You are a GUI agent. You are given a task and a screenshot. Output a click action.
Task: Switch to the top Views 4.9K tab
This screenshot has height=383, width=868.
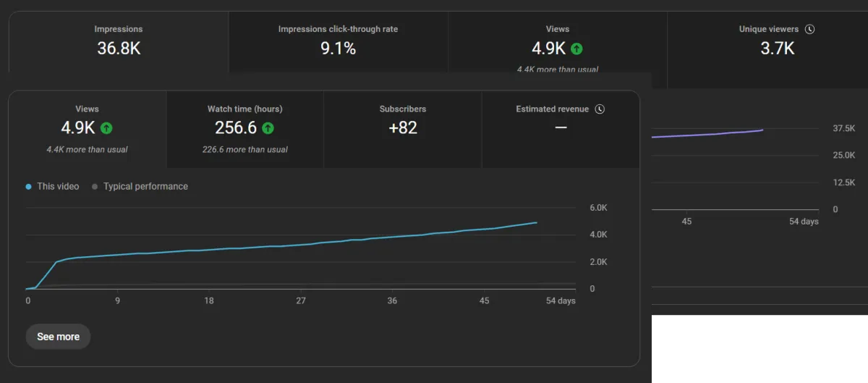click(x=557, y=42)
